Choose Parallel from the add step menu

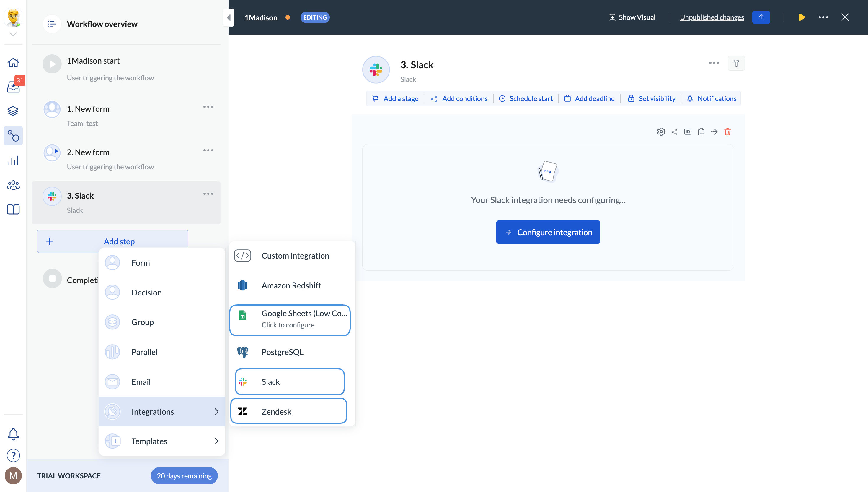click(162, 352)
